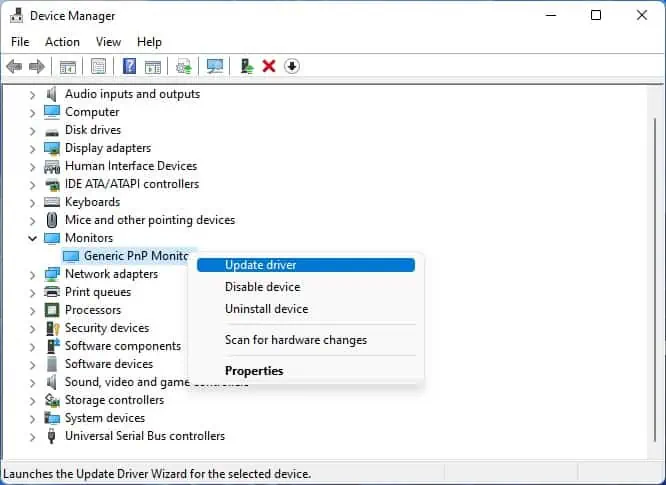Collapse the Monitors category
The image size is (666, 485).
[x=32, y=238]
